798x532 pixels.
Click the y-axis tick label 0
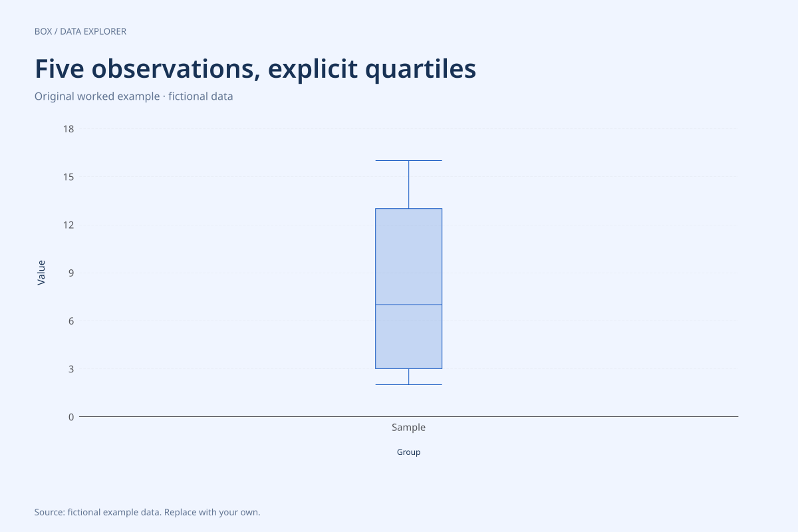pos(71,417)
